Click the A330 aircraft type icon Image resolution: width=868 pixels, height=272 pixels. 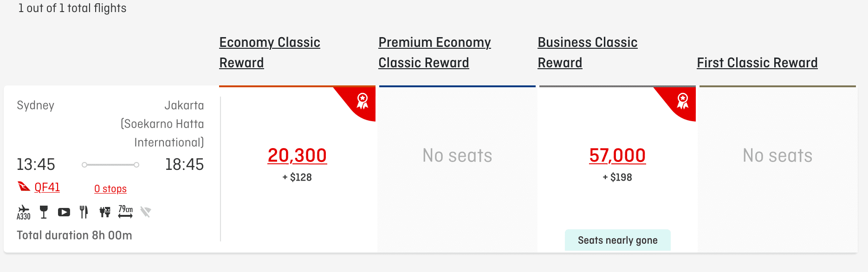pyautogui.click(x=23, y=212)
